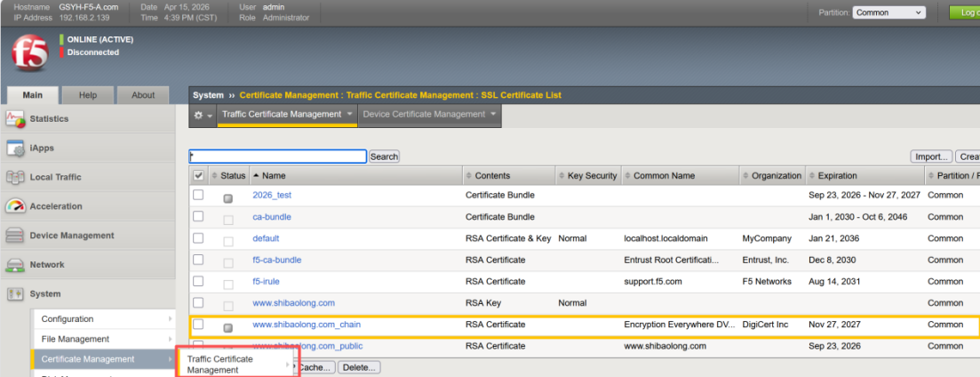Image resolution: width=980 pixels, height=377 pixels.
Task: Open iApps section icon
Action: [x=15, y=148]
